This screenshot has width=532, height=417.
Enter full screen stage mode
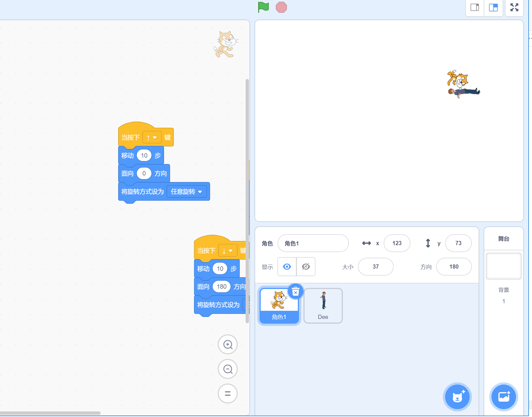pos(514,7)
